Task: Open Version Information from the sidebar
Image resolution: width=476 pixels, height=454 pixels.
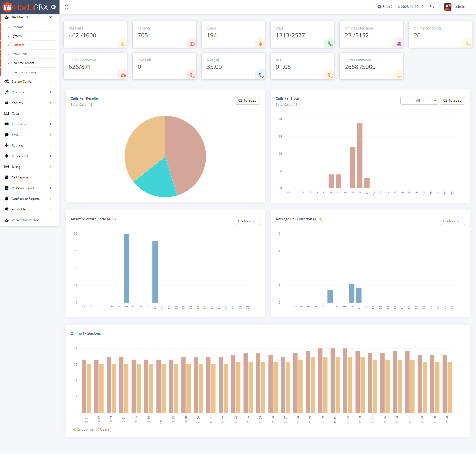Action: [26, 220]
